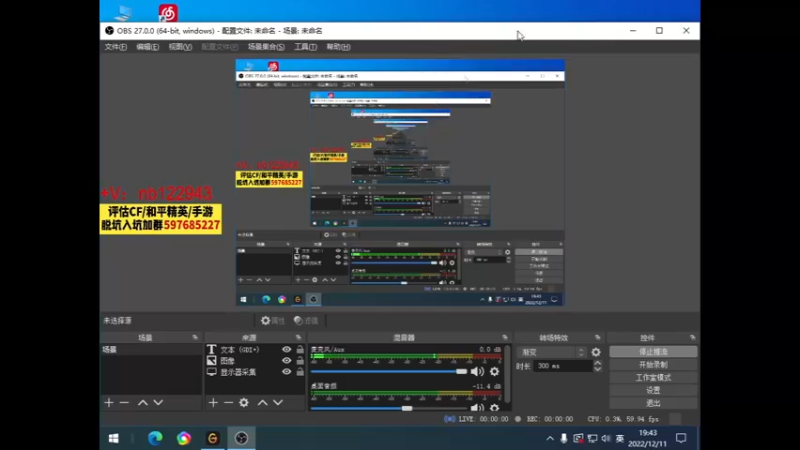Show hidden tray icons chevron
This screenshot has height=450, width=800.
click(x=549, y=438)
